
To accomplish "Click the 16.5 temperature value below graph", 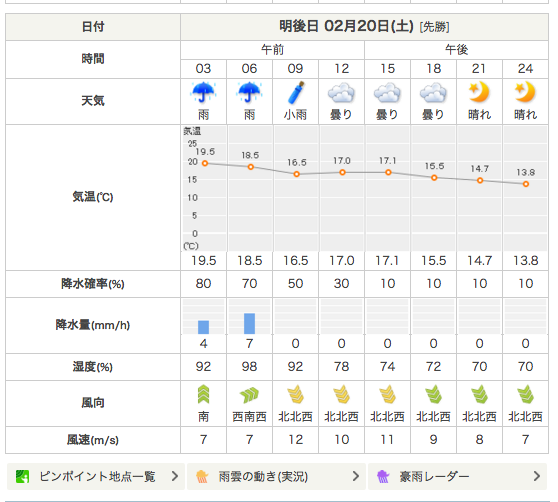I will [295, 261].
